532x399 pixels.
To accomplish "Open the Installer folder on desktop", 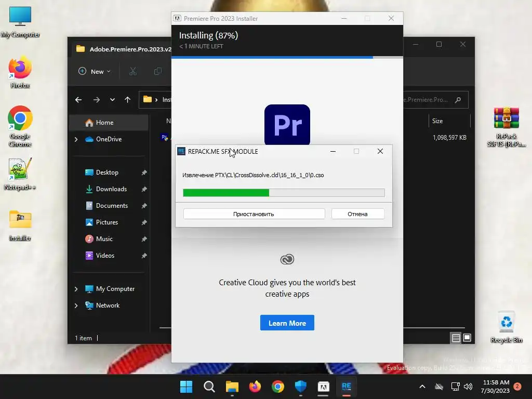I will coord(20,225).
